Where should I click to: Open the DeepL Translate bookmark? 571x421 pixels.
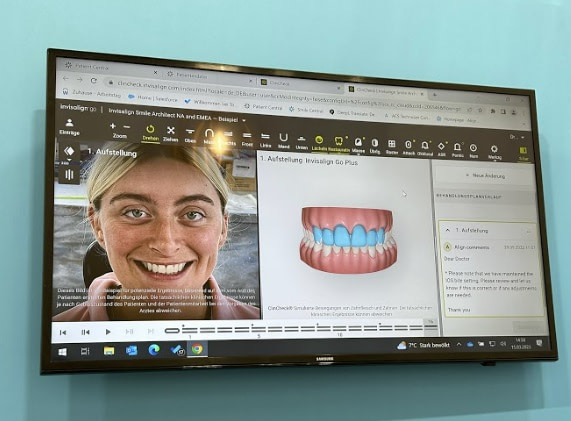pos(352,113)
